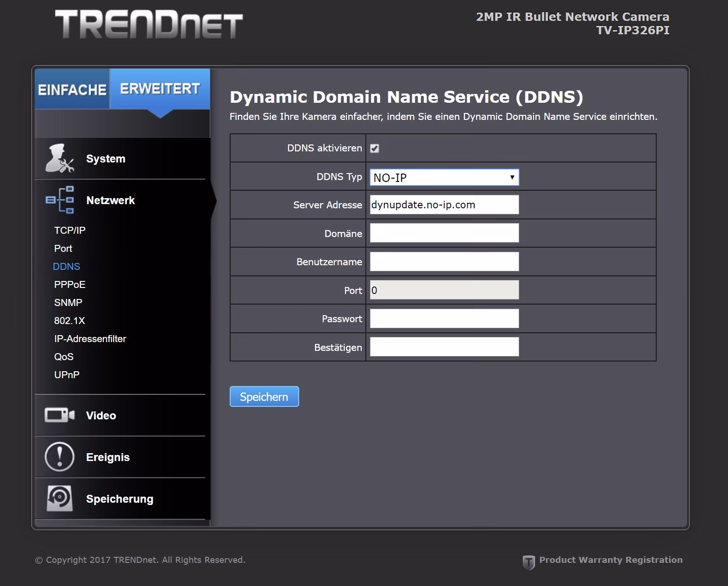Switch to the EINFACHE tab
The height and width of the screenshot is (586, 728).
pyautogui.click(x=72, y=89)
